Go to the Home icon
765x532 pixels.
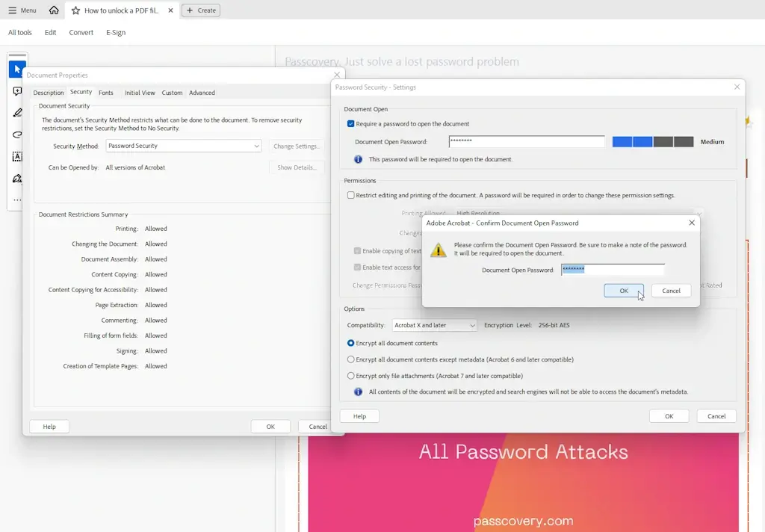tap(54, 10)
